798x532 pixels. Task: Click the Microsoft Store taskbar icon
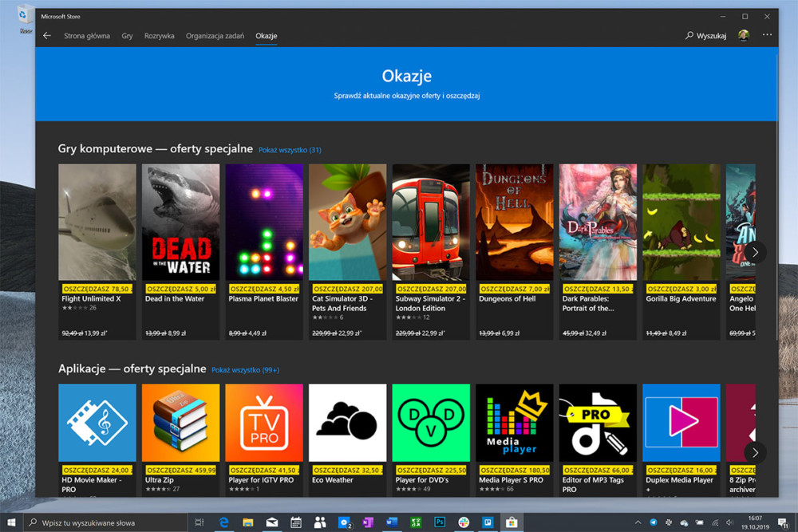[512, 522]
